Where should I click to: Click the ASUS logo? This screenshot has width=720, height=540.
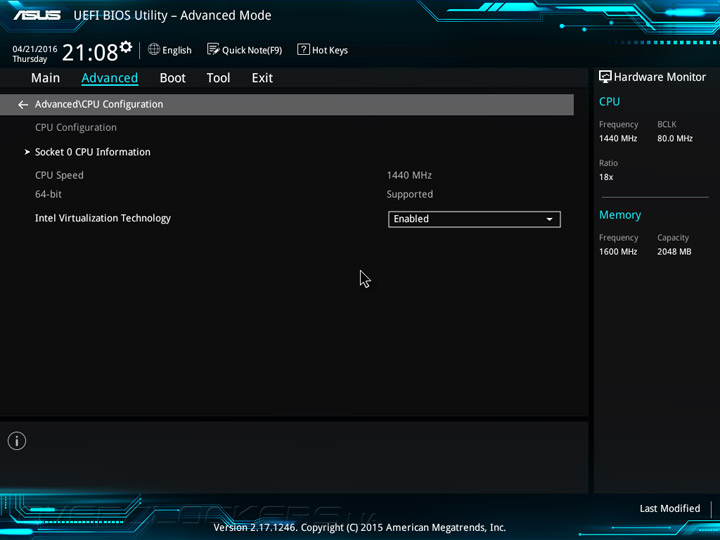pyautogui.click(x=37, y=15)
